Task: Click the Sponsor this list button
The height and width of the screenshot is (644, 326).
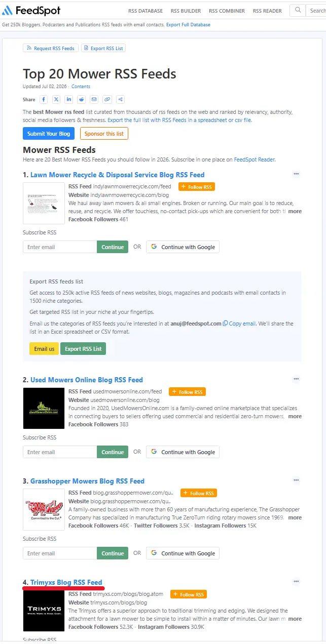Action: (104, 133)
